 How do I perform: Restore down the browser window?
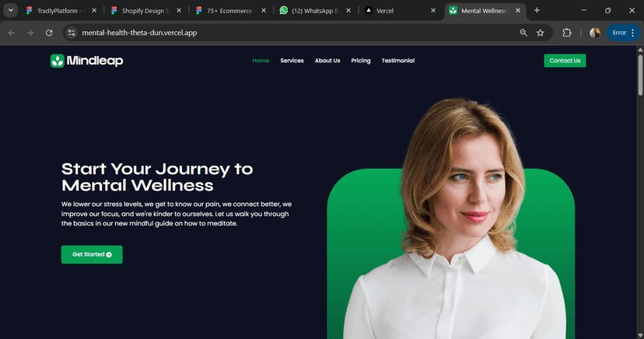(608, 11)
